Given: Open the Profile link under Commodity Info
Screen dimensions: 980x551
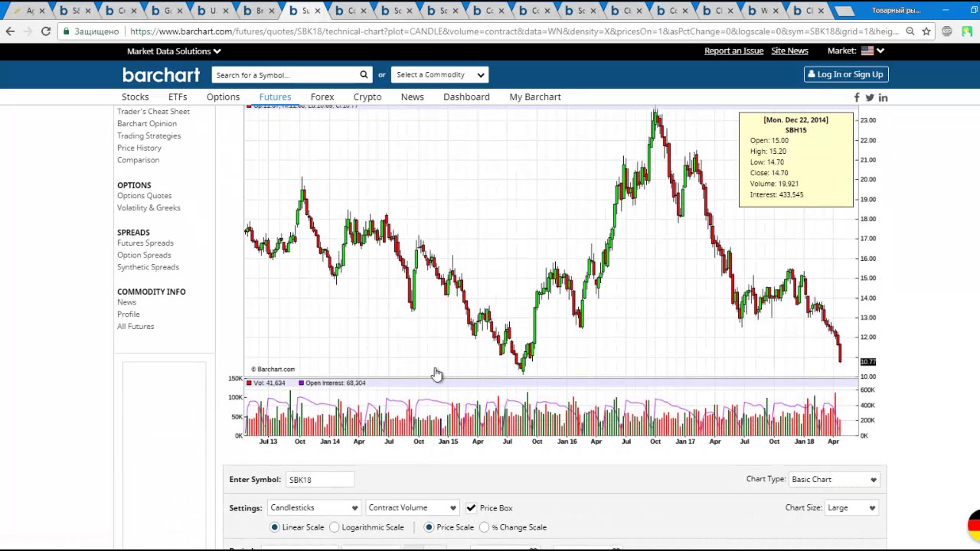Looking at the screenshot, I should click(129, 315).
